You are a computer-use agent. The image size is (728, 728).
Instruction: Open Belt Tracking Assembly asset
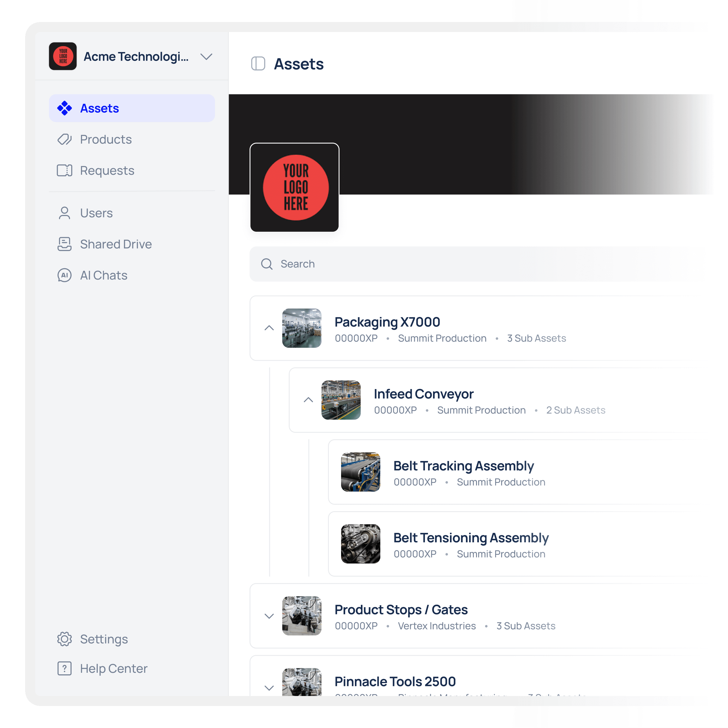click(x=463, y=466)
